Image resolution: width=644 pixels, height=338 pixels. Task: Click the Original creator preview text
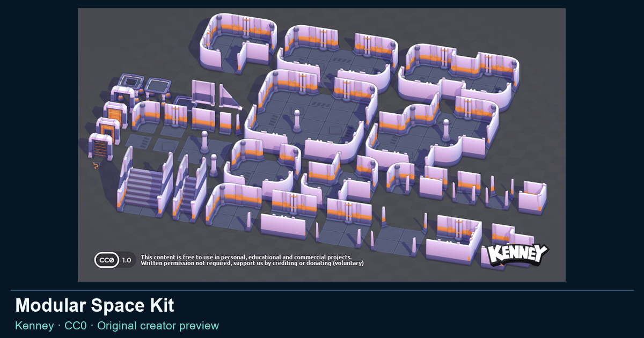coord(158,326)
